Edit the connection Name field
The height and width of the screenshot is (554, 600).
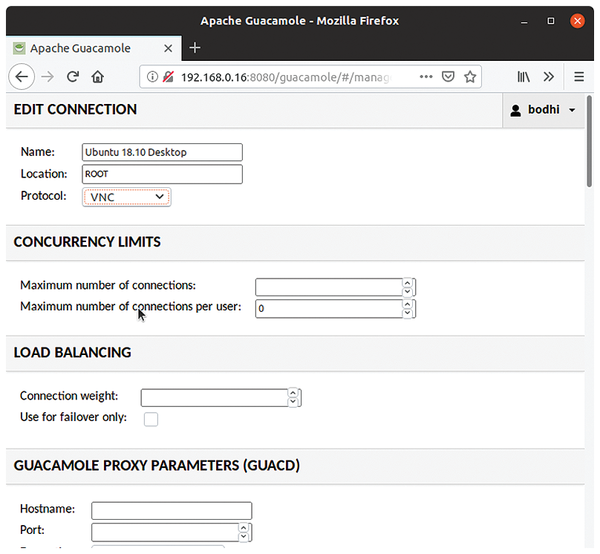(162, 152)
